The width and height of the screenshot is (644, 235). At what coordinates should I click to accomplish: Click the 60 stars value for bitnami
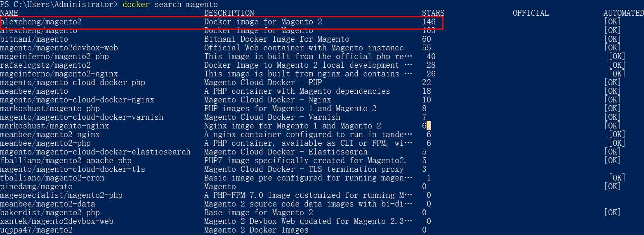click(427, 39)
